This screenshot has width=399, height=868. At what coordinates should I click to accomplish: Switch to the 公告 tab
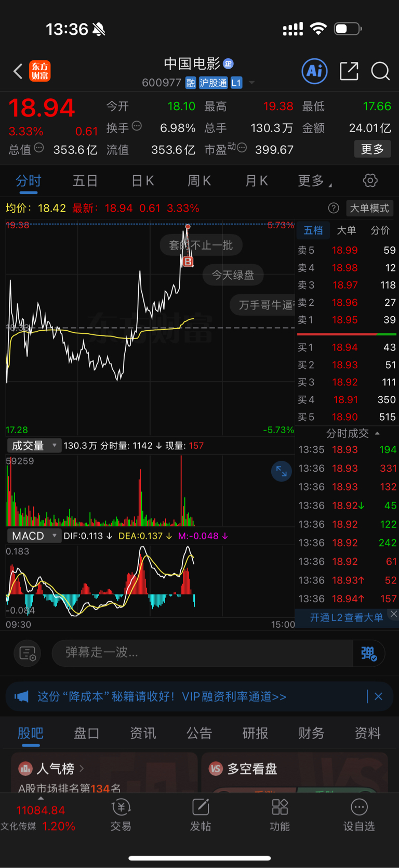click(199, 733)
